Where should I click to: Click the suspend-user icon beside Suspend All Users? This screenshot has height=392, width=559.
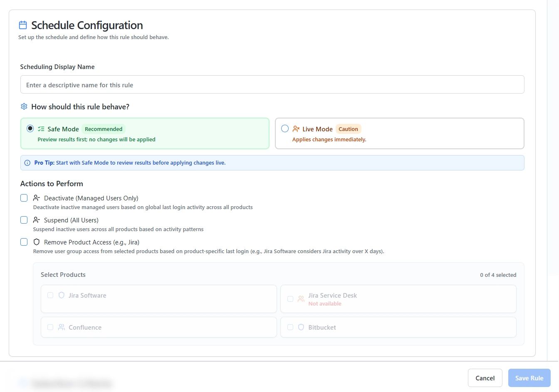click(x=36, y=219)
